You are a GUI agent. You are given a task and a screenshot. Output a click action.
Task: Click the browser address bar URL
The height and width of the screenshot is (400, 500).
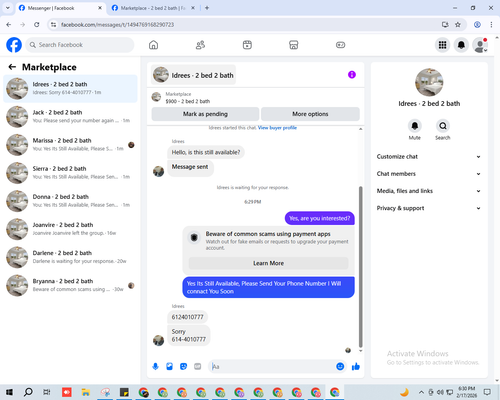pos(117,25)
